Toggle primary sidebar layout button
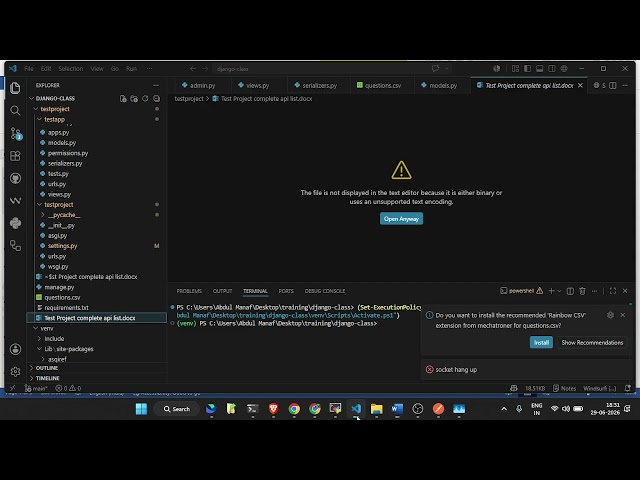This screenshot has width=640, height=480. pyautogui.click(x=527, y=69)
